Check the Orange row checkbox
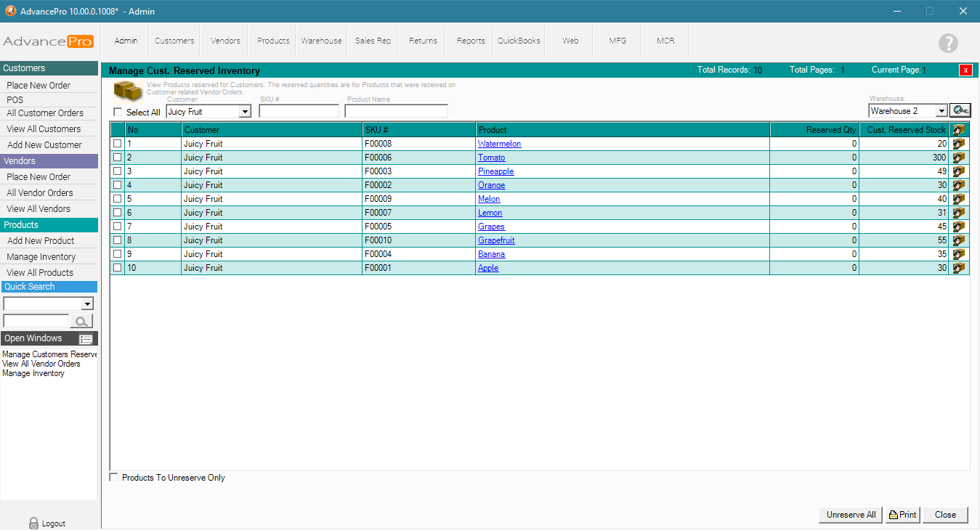980x530 pixels. [117, 185]
